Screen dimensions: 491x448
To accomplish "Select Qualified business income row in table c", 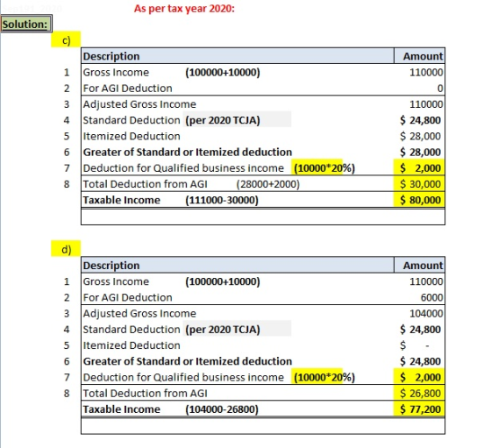I will pos(263,168).
